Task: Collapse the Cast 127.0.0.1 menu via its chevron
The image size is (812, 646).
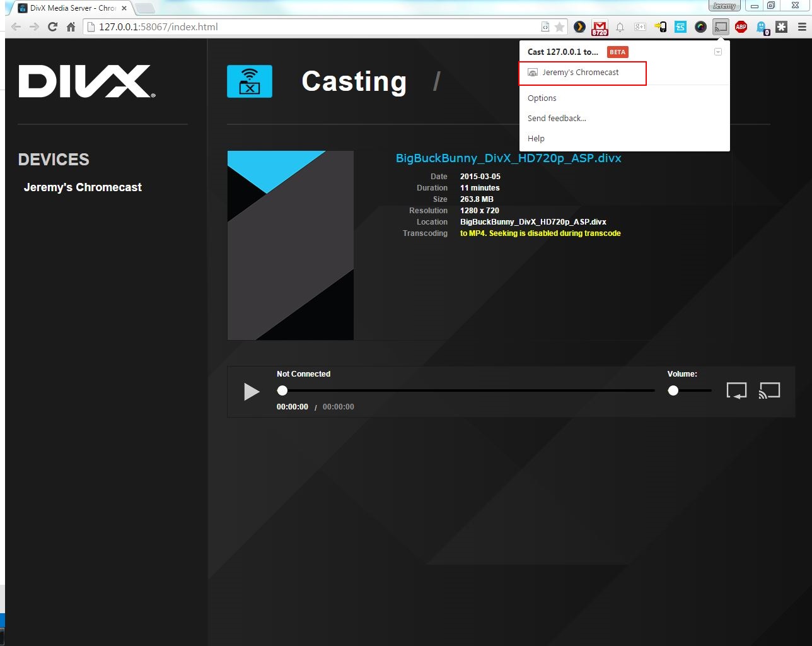Action: coord(718,51)
